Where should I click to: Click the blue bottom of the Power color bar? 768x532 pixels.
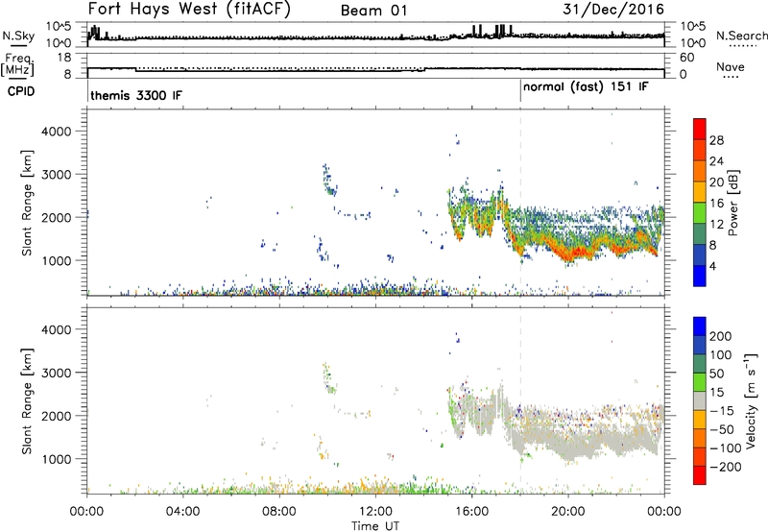click(x=700, y=276)
